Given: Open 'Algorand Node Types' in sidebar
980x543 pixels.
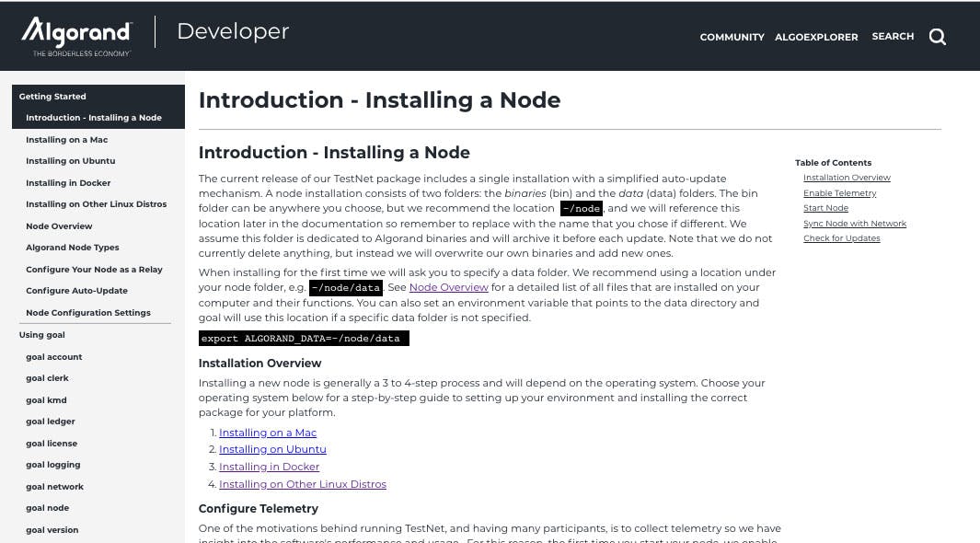Looking at the screenshot, I should 73,247.
